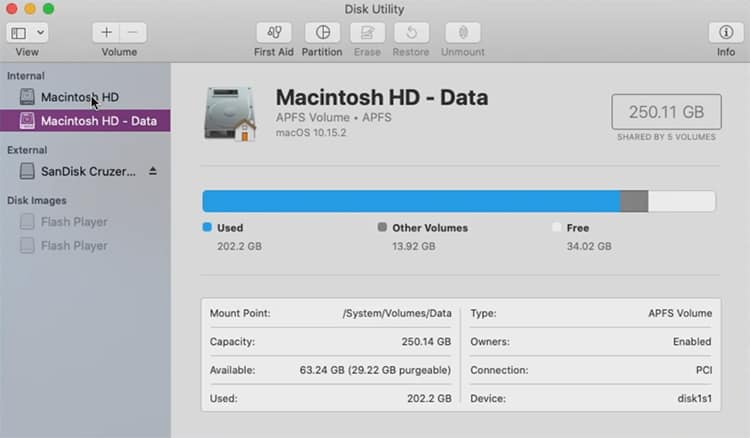Click the /System/Volumes/Data mount point

397,313
